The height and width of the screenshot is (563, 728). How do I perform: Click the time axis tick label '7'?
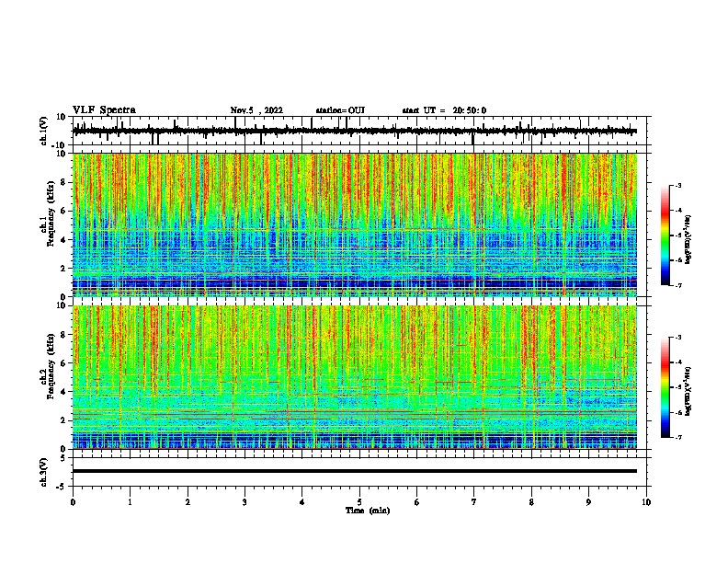pos(474,502)
